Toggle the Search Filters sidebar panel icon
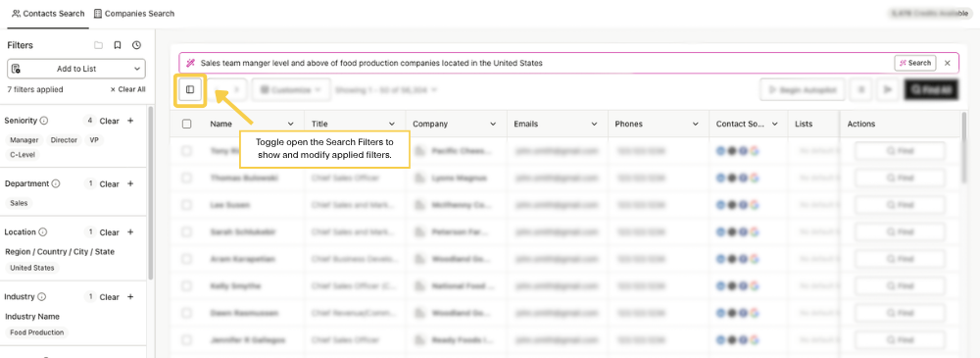Screen dimensions: 980x358 [190, 89]
